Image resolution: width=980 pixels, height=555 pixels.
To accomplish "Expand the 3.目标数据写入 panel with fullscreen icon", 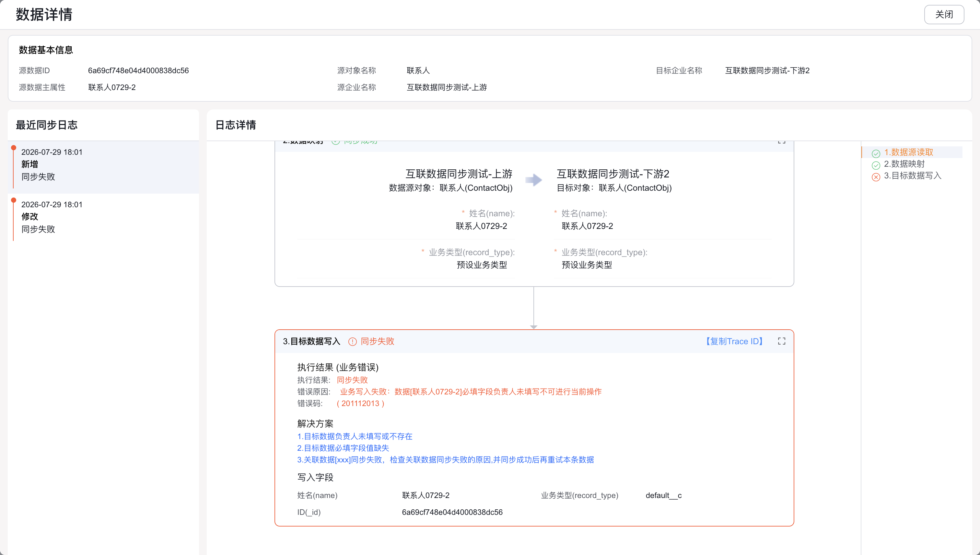I will 782,341.
